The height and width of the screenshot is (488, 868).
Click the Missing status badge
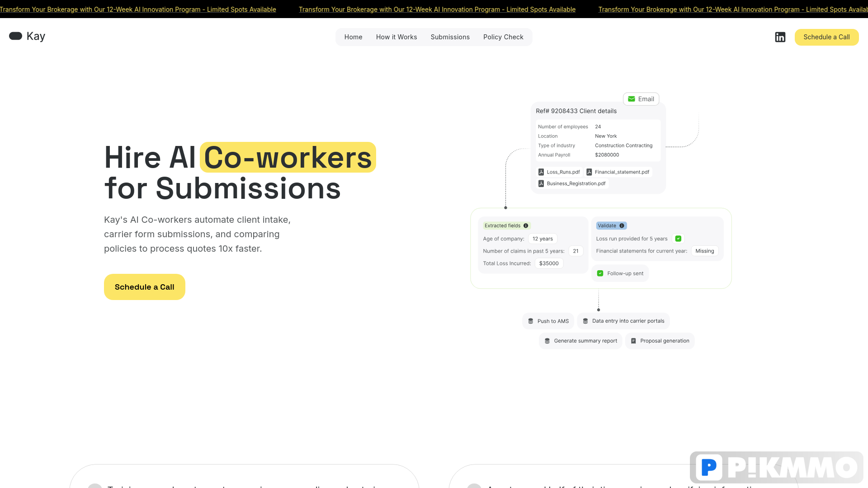pyautogui.click(x=705, y=251)
